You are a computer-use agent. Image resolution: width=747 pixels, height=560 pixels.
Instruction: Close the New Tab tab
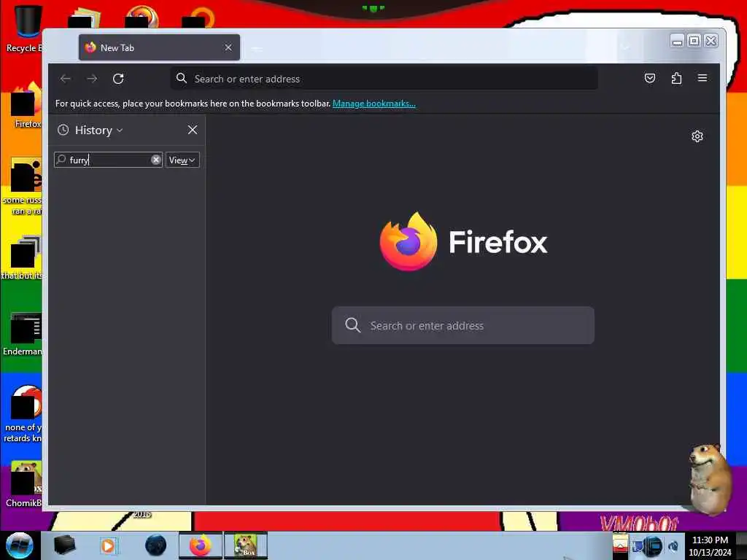click(x=228, y=47)
